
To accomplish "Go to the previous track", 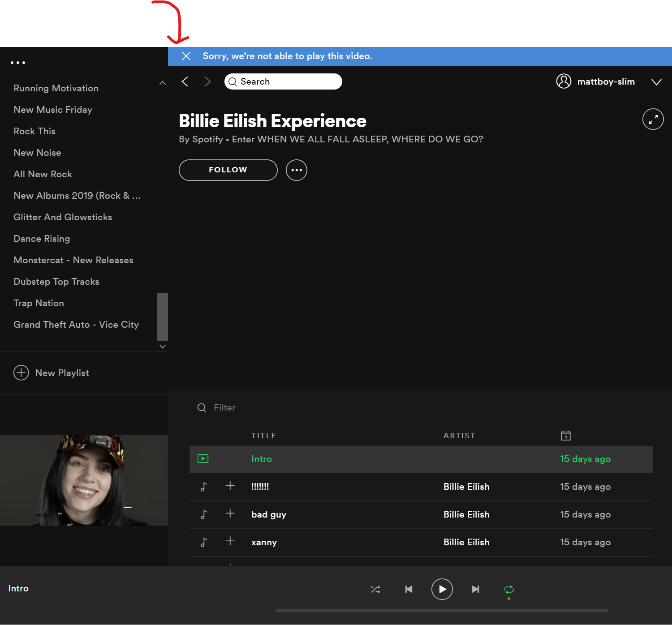I will coord(409,589).
